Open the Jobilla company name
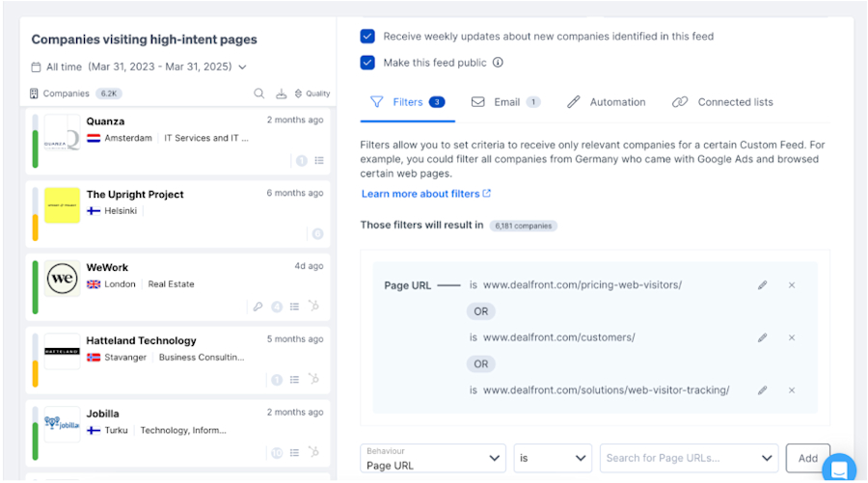868x483 pixels. pyautogui.click(x=102, y=414)
